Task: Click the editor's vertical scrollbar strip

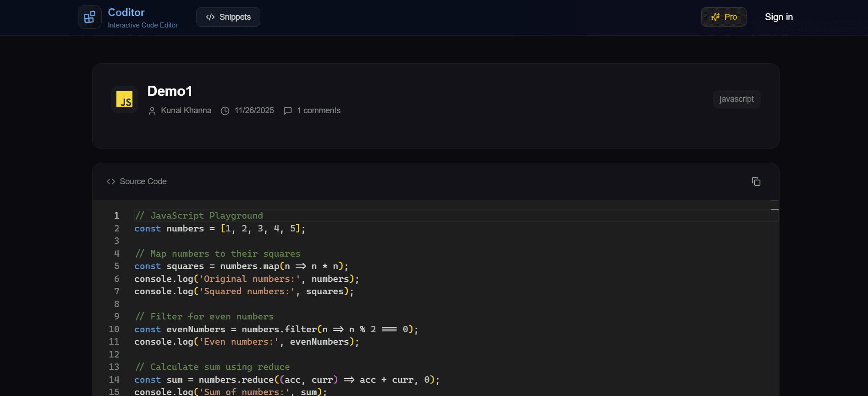Action: tap(775, 298)
